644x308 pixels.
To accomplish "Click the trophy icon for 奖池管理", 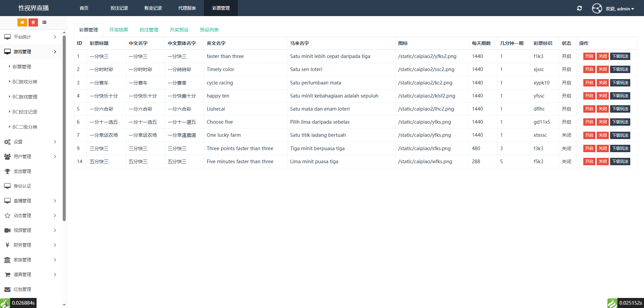I will tap(7, 171).
